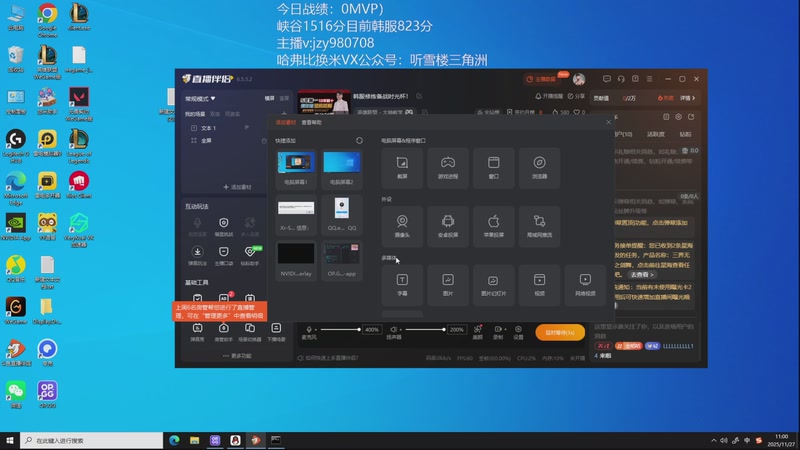This screenshot has width=800, height=450.
Task: Click the 录制 record icon
Action: point(497,330)
